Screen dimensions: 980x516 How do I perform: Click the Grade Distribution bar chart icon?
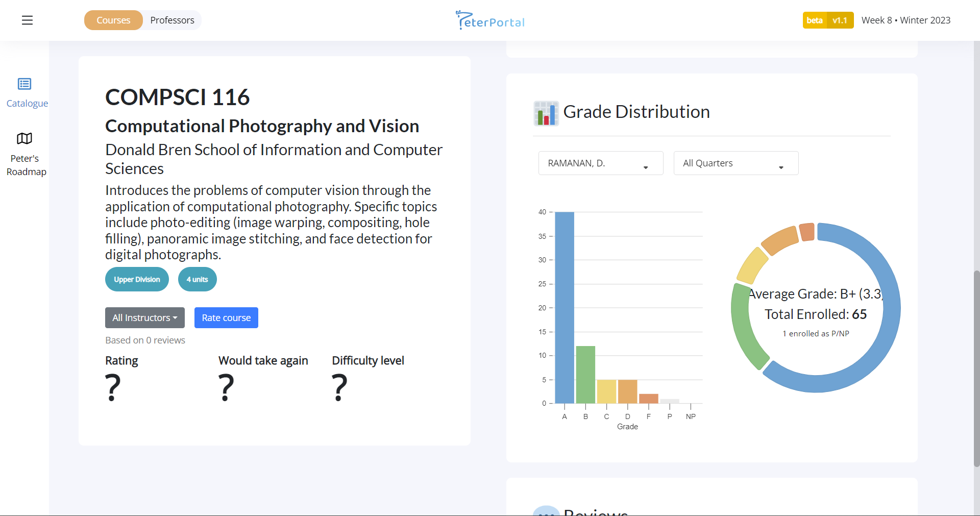pyautogui.click(x=546, y=113)
